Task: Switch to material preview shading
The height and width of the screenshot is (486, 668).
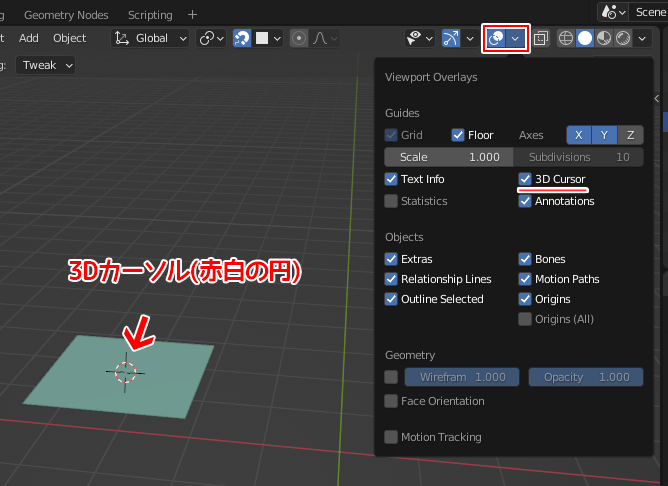Action: click(x=604, y=38)
